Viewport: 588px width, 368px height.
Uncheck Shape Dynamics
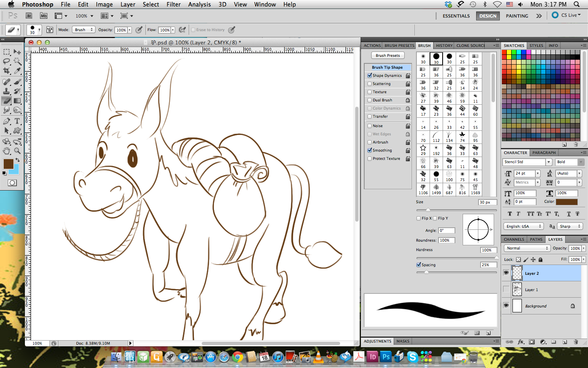pyautogui.click(x=370, y=75)
